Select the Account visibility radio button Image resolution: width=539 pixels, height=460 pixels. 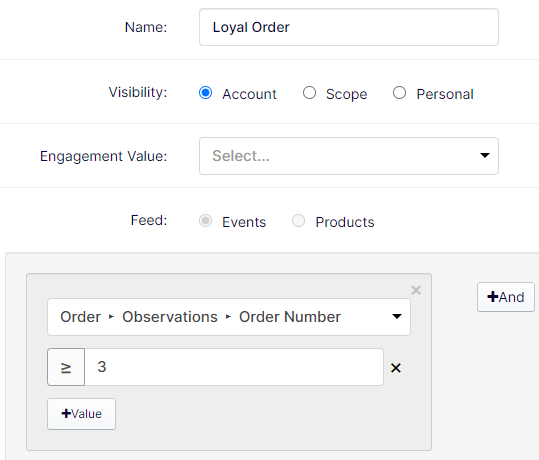(x=206, y=93)
